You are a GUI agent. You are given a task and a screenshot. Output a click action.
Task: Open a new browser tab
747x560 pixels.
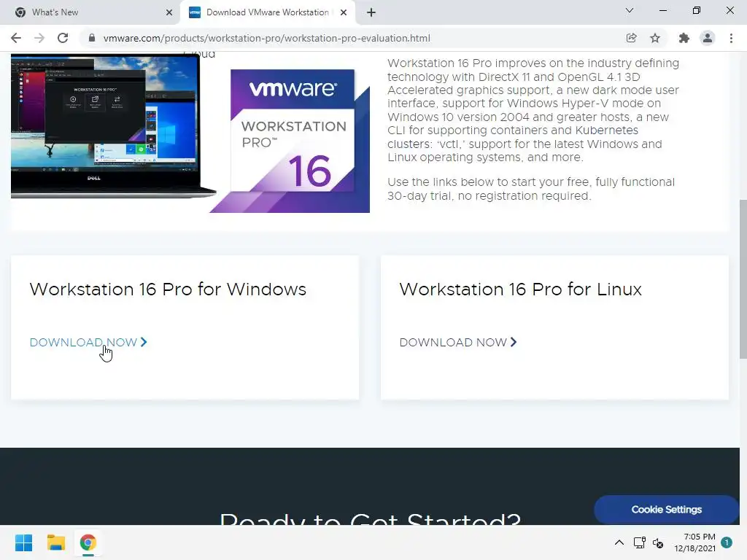tap(371, 12)
